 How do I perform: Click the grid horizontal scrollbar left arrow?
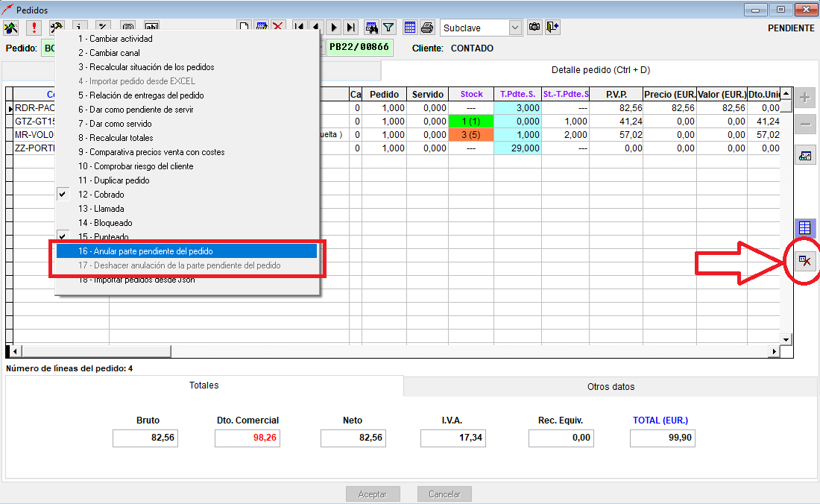click(x=15, y=351)
